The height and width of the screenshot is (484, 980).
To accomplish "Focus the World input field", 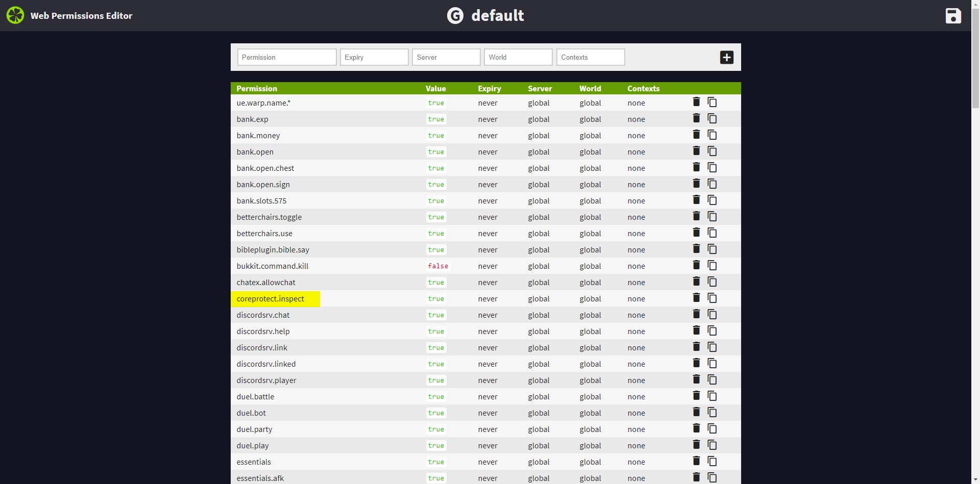I will point(518,57).
